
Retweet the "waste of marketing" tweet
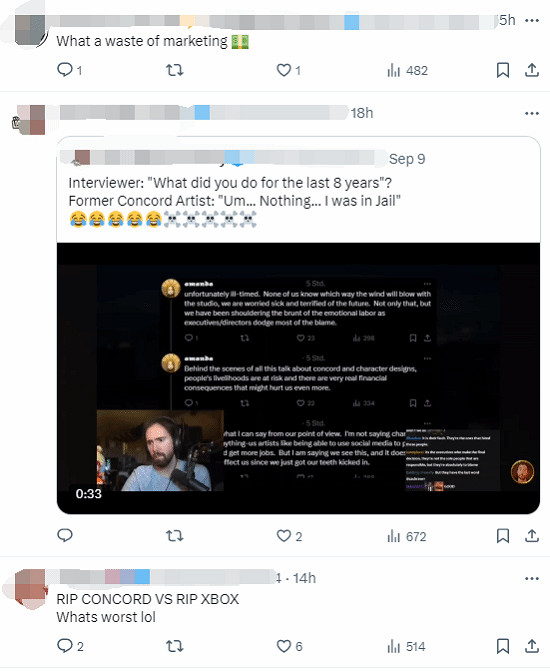click(175, 70)
